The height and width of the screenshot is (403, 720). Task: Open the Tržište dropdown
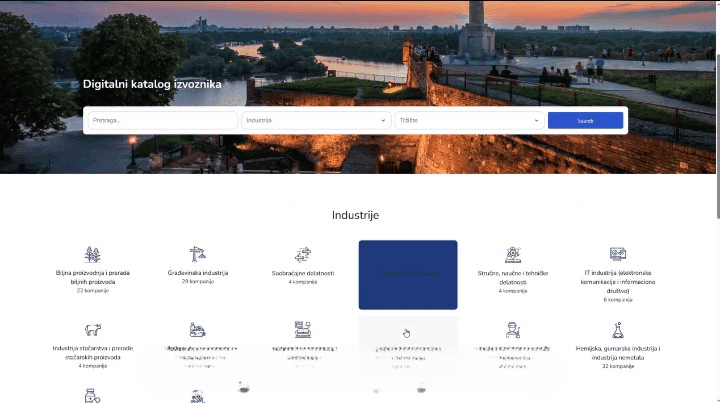(469, 120)
